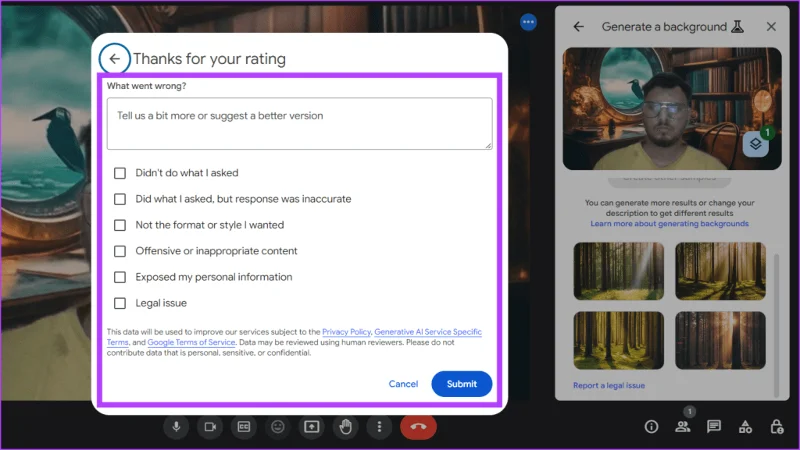Viewport: 800px width, 450px height.
Task: Check "Offensive or inappropriate content"
Action: pos(120,251)
